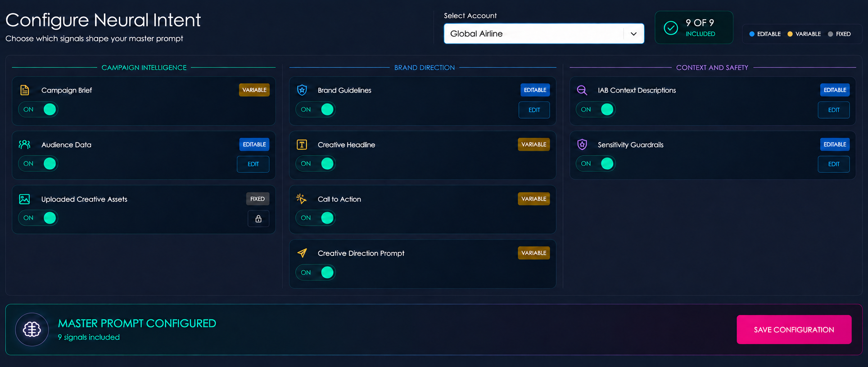The width and height of the screenshot is (868, 367).
Task: Click EDIT for IAB Context Descriptions
Action: tap(834, 110)
